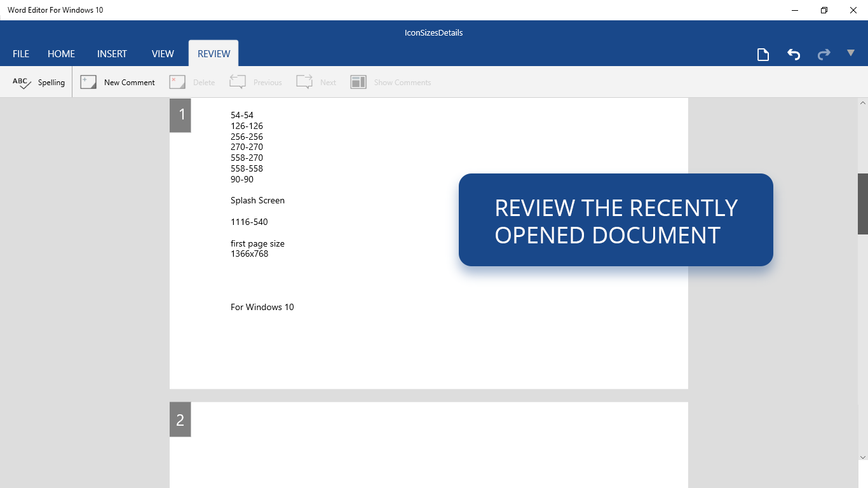Open the FILE menu
Image resolution: width=868 pixels, height=488 pixels.
21,54
